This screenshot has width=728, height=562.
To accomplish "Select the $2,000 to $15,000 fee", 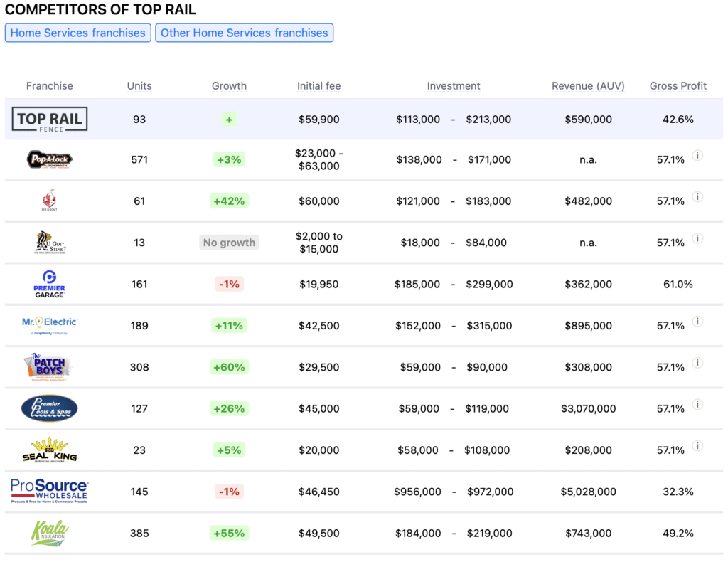I will tap(319, 243).
